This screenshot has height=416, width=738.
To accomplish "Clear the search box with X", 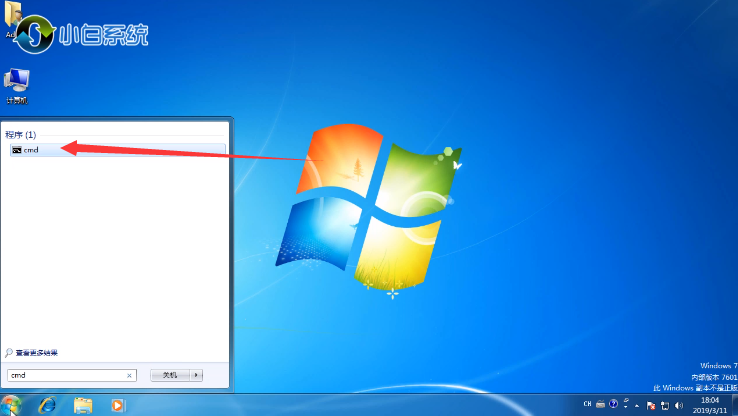I will tap(129, 375).
